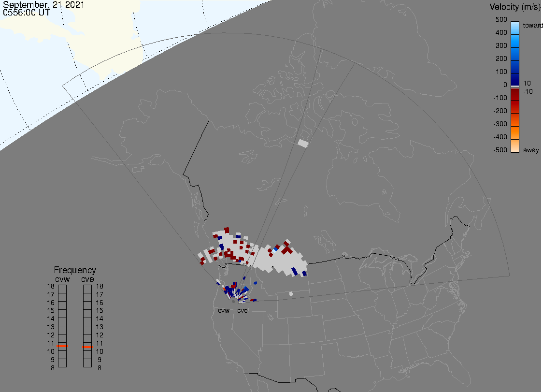This screenshot has width=543, height=392.
Task: Click the "away" label beside the colorbar
Action: click(x=531, y=150)
